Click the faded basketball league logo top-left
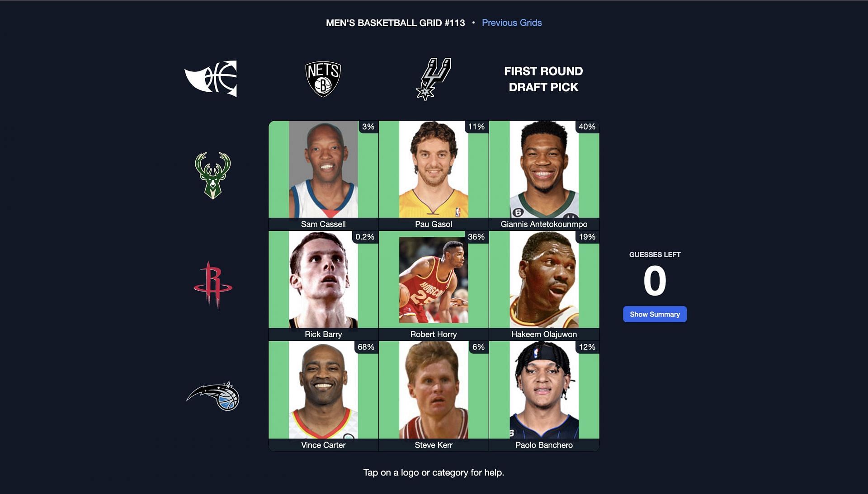 [x=212, y=78]
